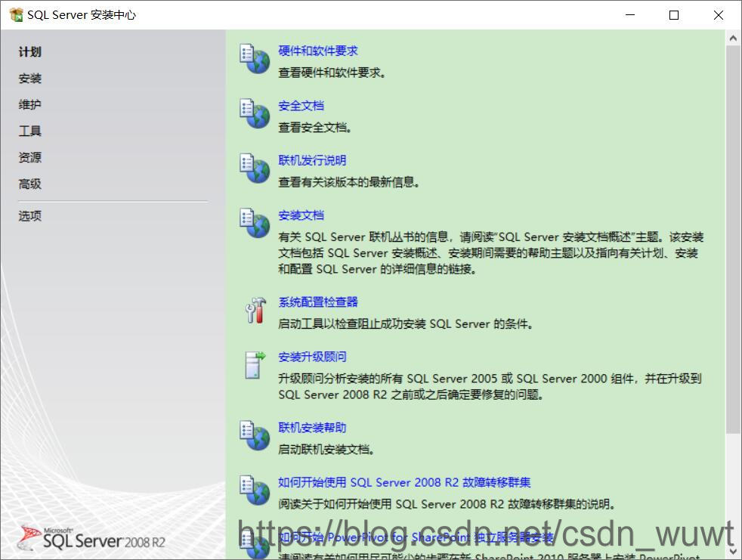Screen dimensions: 742x560
Task: Click the description text 启动联机安装文档。
Action: (x=326, y=449)
